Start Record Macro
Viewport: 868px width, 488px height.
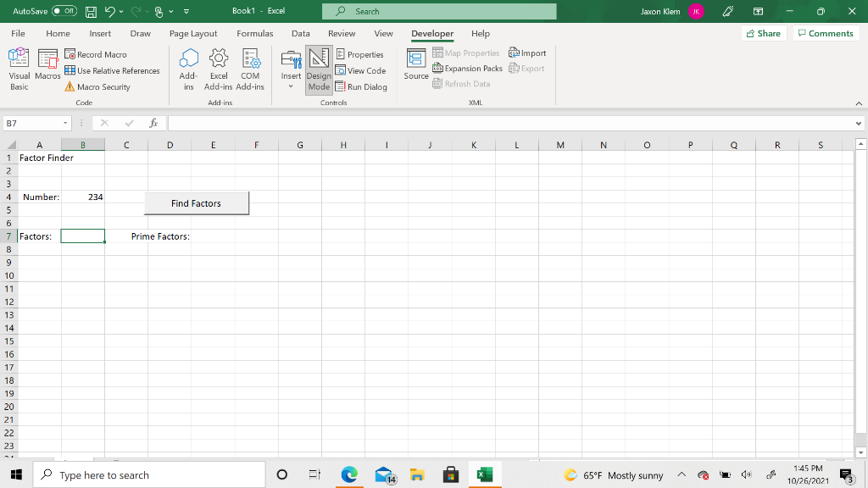[96, 54]
